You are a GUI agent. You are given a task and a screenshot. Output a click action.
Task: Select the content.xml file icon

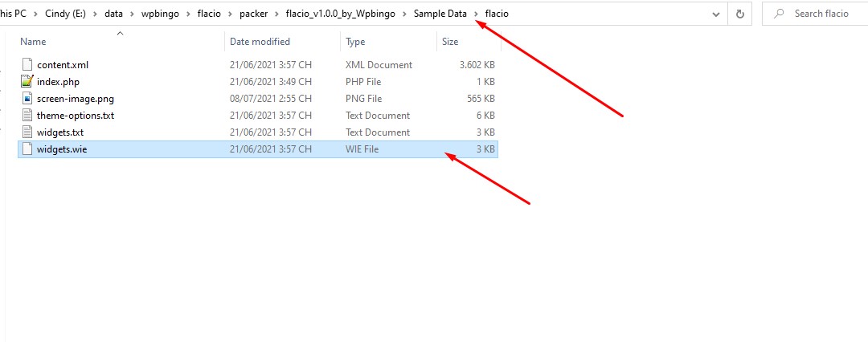point(27,65)
